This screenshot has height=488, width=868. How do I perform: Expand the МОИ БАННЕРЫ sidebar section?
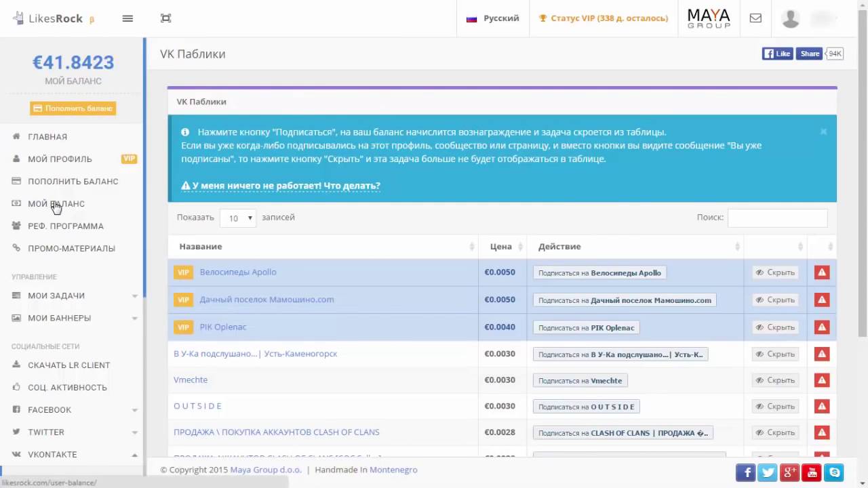(73, 318)
